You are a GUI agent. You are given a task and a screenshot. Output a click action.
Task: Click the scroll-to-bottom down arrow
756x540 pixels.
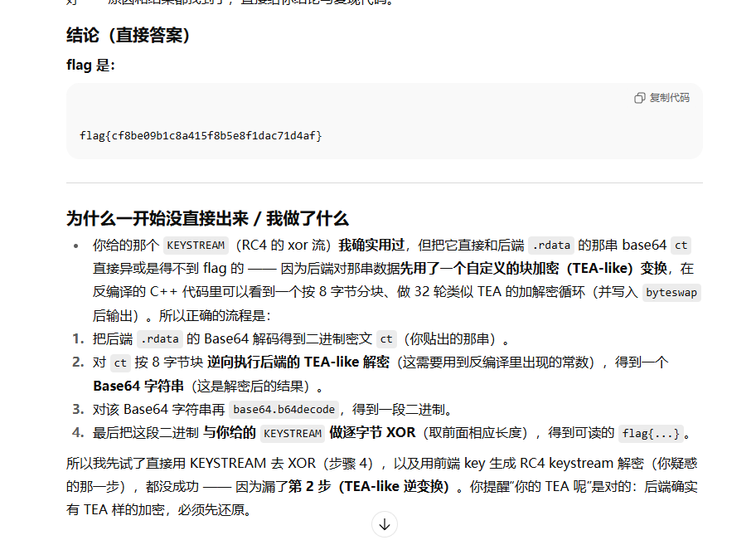[385, 524]
